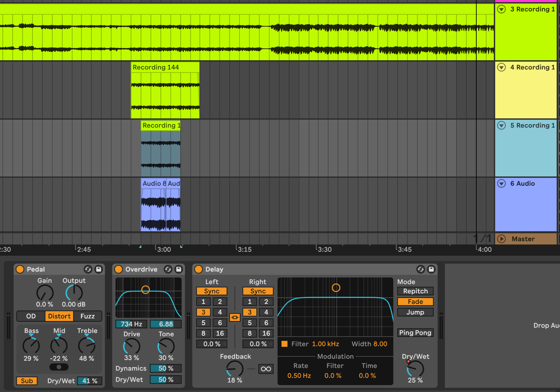
Task: Select Repitch delay mode
Action: (415, 291)
